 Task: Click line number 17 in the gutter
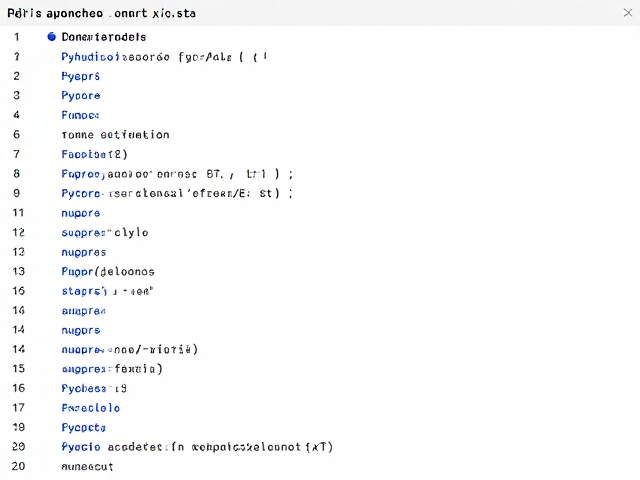click(18, 408)
